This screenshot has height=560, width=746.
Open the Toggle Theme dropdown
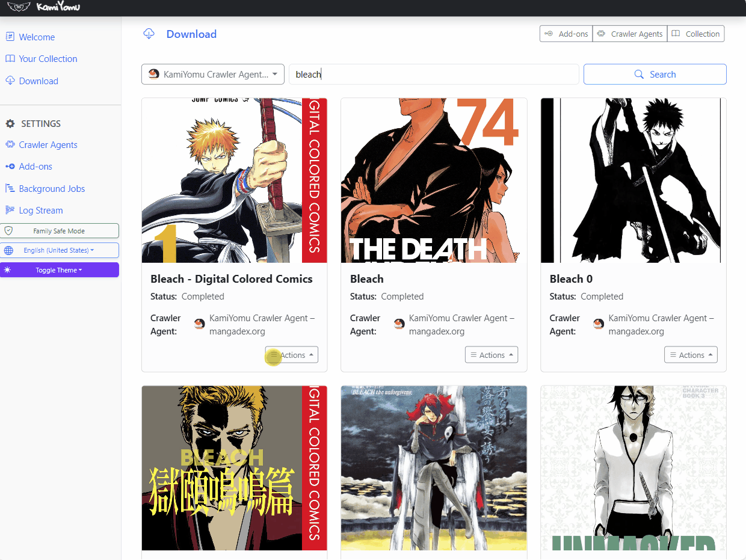click(x=59, y=270)
